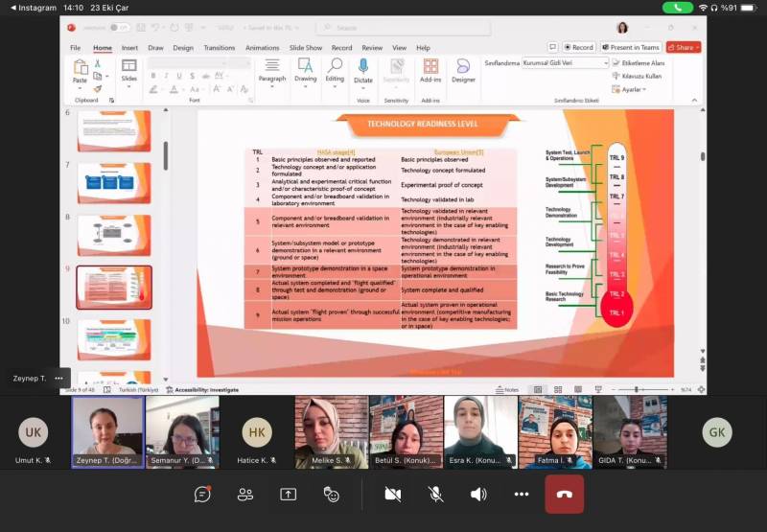Leave the call with hang up button
This screenshot has height=532, width=767.
coord(565,494)
